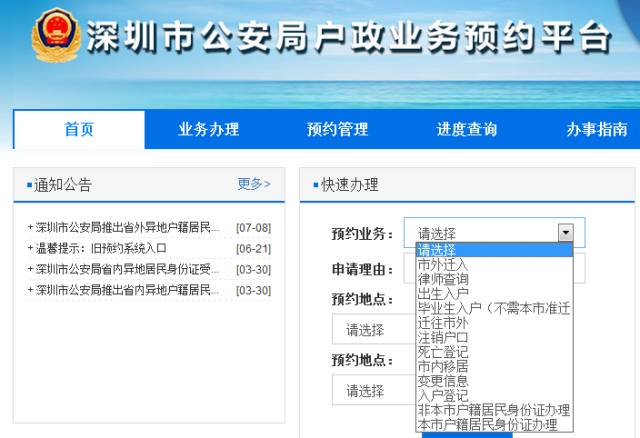Viewport: 640px width, 438px height.
Task: Click date [06-21] in notice list
Action: [253, 249]
